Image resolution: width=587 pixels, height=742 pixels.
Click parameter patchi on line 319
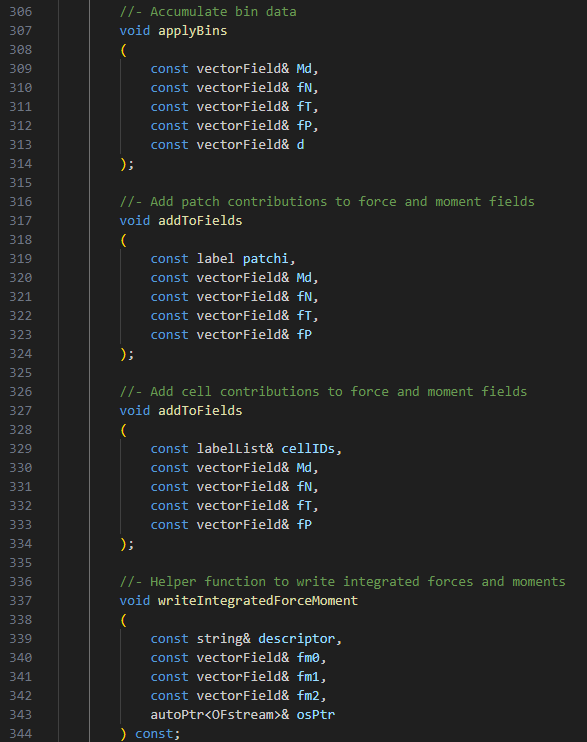pos(266,258)
